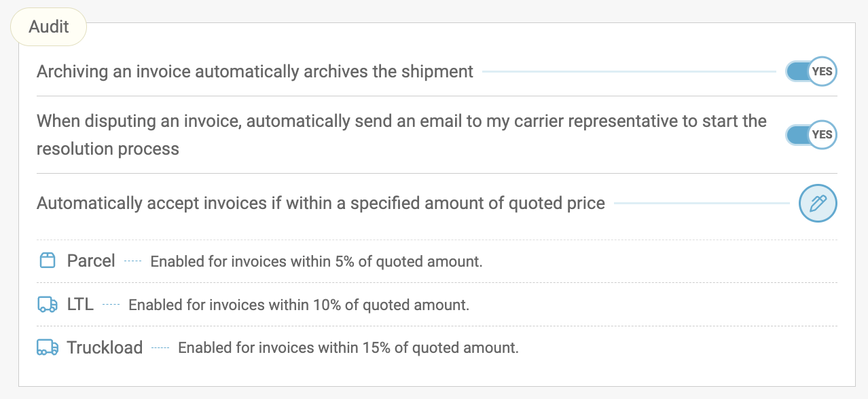Click the dotted connector after Truckload
The image size is (868, 399).
[x=160, y=349]
